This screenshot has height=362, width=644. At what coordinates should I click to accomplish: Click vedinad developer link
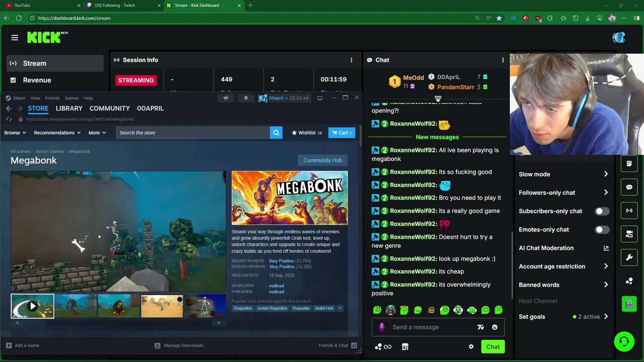tap(276, 286)
